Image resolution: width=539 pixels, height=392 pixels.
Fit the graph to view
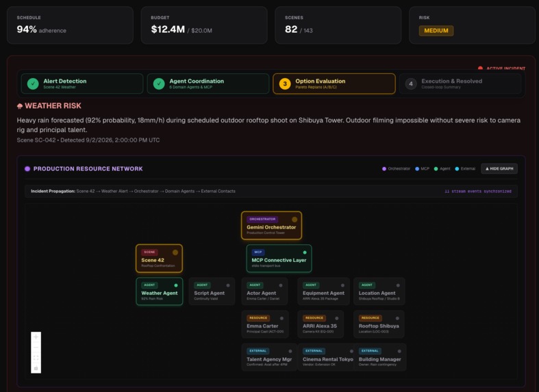click(x=36, y=358)
